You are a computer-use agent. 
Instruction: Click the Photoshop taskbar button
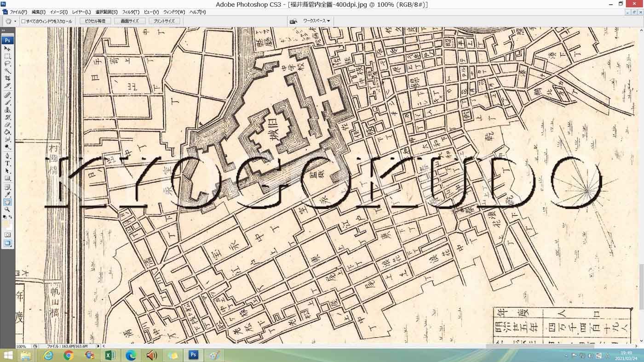click(194, 355)
